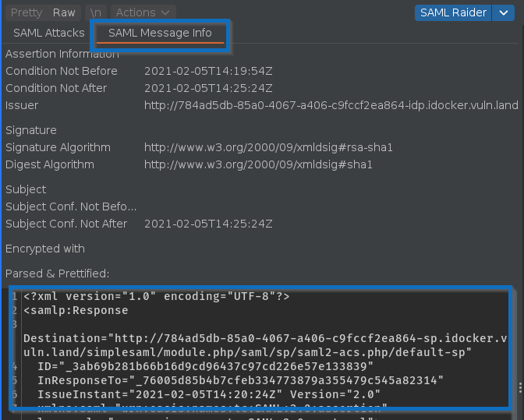Click the SAML Raider button

pos(453,12)
